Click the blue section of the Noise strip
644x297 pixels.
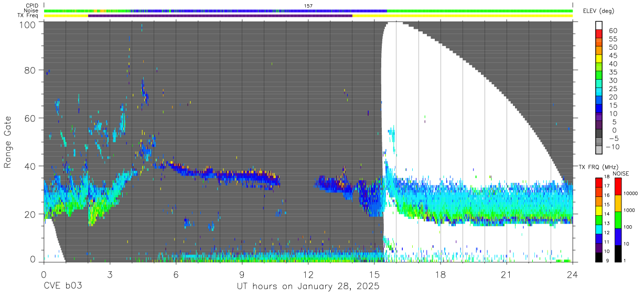click(x=260, y=10)
